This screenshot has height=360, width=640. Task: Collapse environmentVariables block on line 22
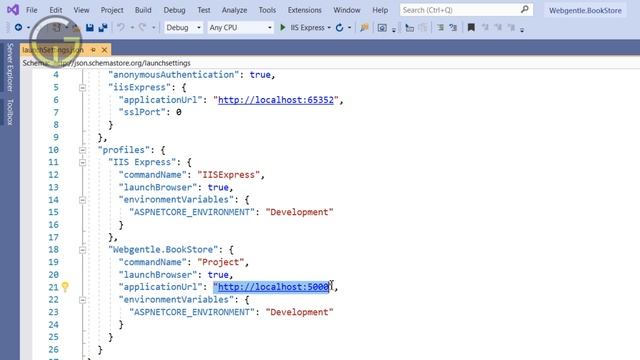point(82,300)
